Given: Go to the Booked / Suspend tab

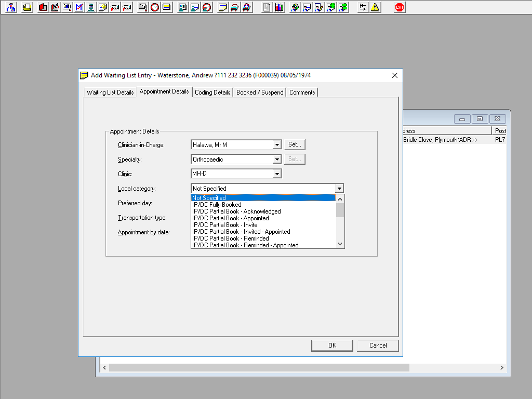Looking at the screenshot, I should [x=260, y=92].
